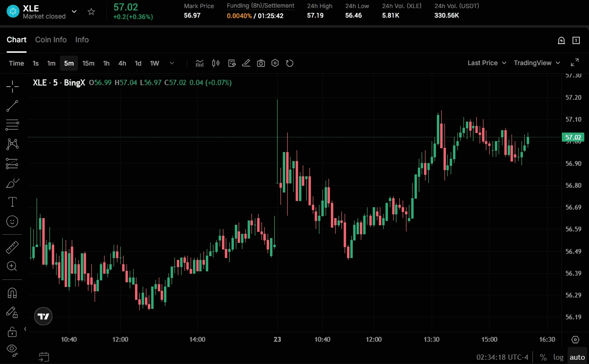This screenshot has height=364, width=589.
Task: Switch to the Coin Info tab
Action: pos(51,40)
